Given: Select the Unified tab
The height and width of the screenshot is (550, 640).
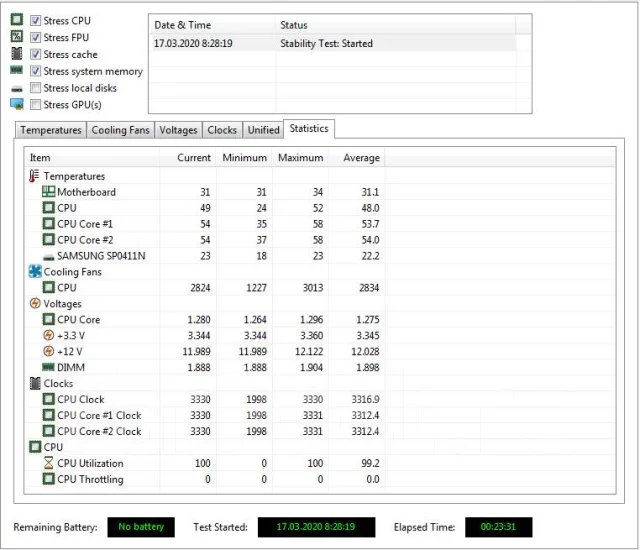Looking at the screenshot, I should coord(264,130).
